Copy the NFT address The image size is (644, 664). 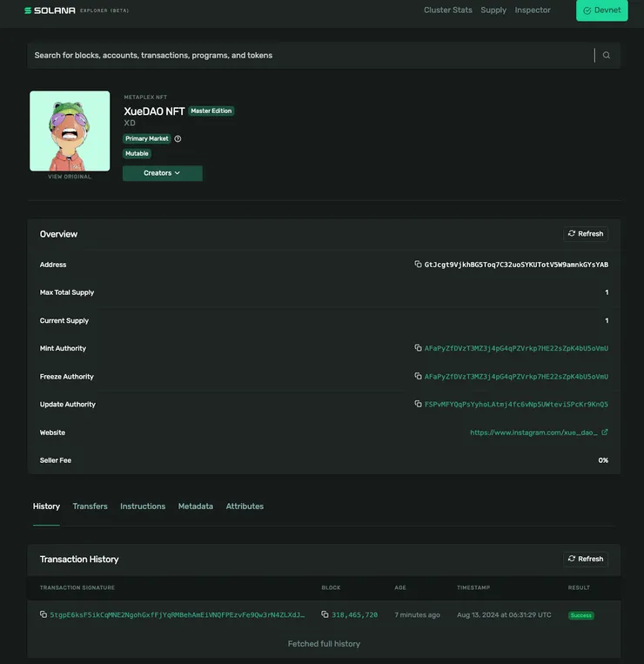click(x=418, y=265)
